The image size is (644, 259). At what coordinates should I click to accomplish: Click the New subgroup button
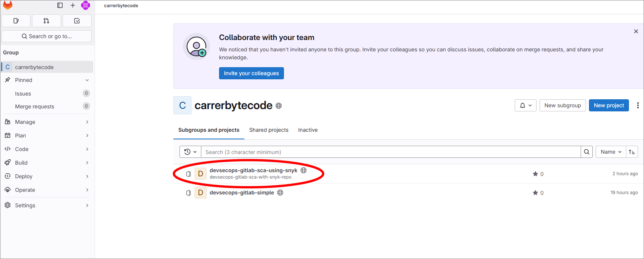[x=563, y=105]
